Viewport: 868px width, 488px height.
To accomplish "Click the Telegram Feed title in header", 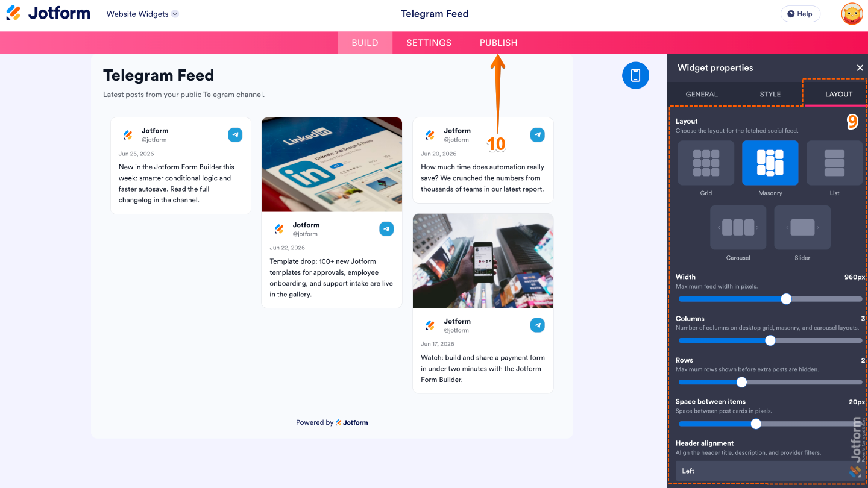I will 435,14.
